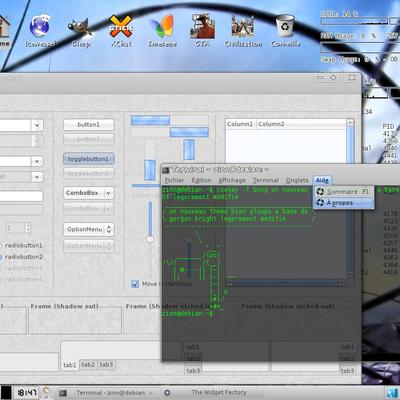Select disabled radiobutton3
Image resolution: width=400 pixels, height=400 pixels.
(22, 268)
